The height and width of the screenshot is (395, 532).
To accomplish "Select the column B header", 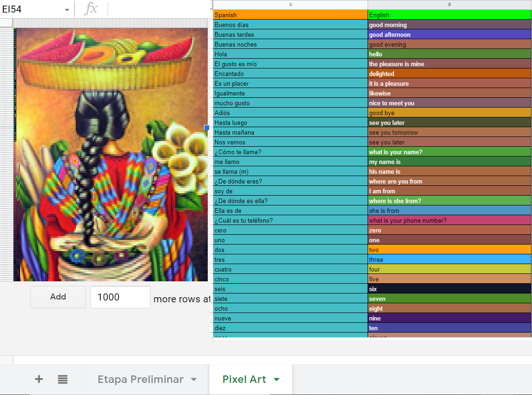I will point(449,5).
